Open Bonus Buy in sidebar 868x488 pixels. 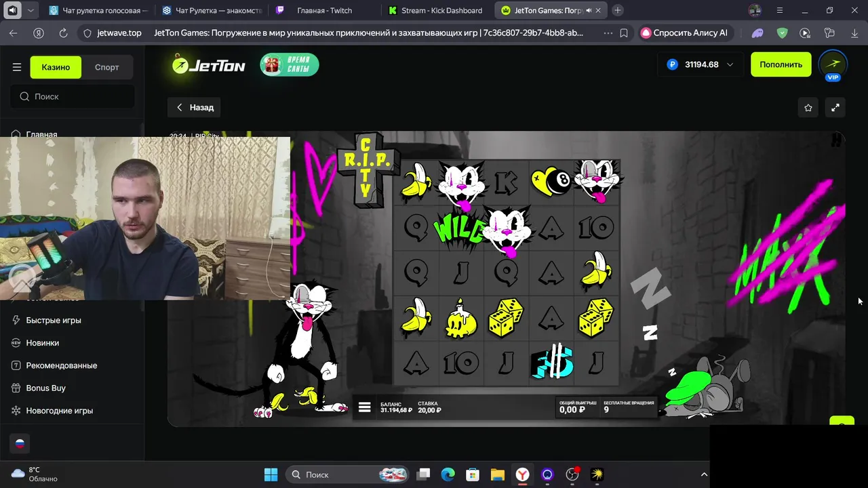pos(46,388)
